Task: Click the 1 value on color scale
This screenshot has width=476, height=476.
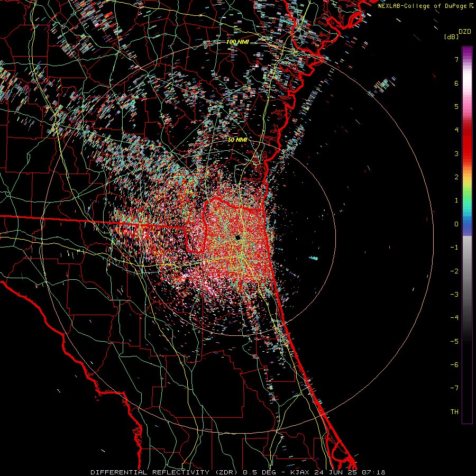Action: (x=456, y=200)
